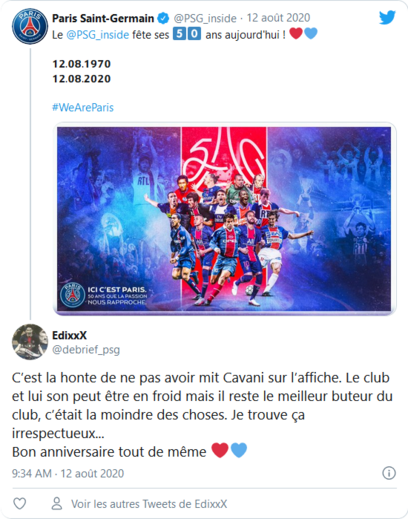Like the tweet with heart icon
408x519 pixels.
pos(19,503)
